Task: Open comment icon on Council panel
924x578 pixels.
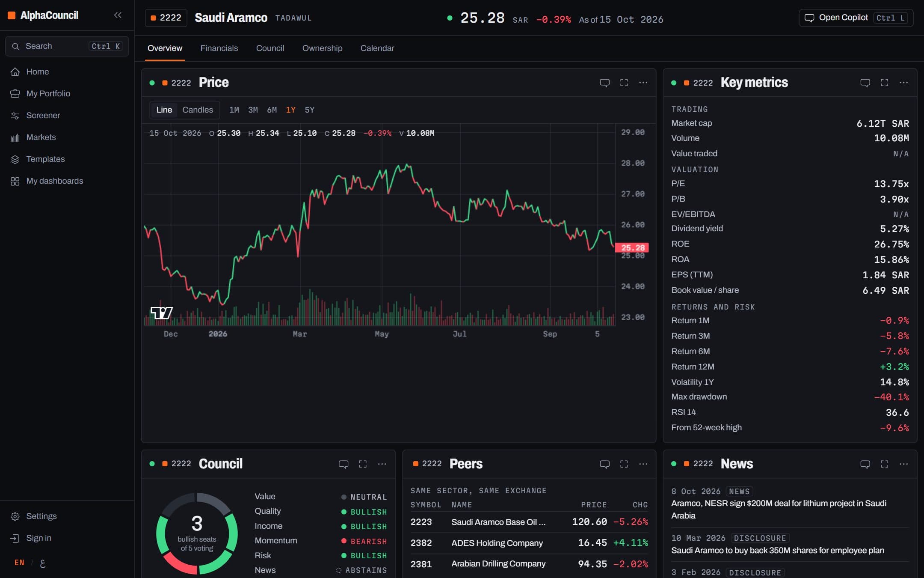Action: pos(344,464)
